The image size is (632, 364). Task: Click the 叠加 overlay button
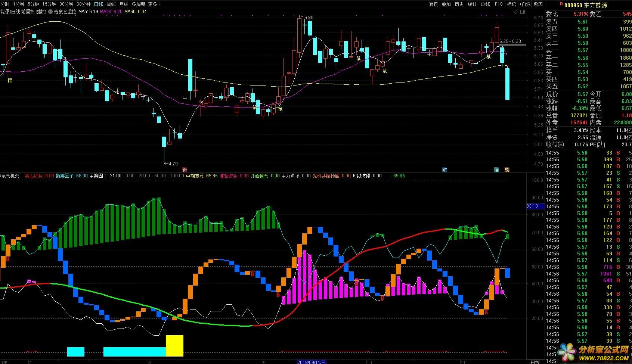(x=446, y=4)
